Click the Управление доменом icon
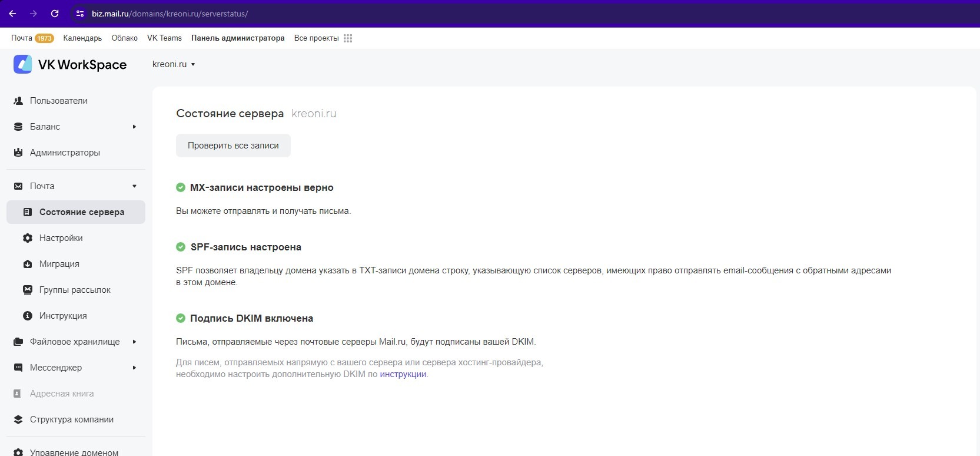This screenshot has width=980, height=456. [x=18, y=452]
